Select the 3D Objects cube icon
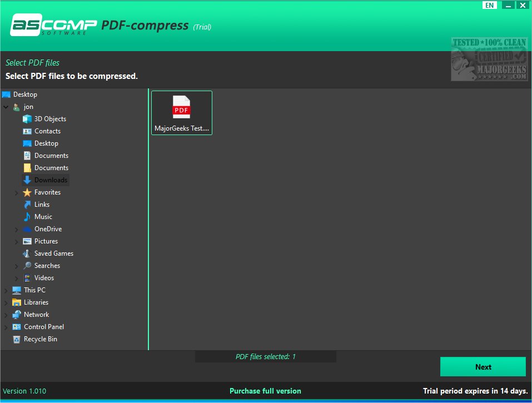Image resolution: width=532 pixels, height=403 pixels. point(27,118)
